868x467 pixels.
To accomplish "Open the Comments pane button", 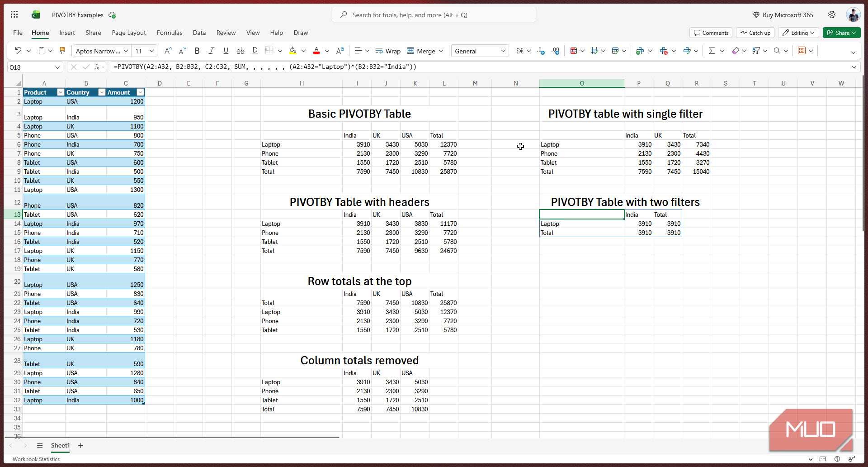I will [x=711, y=33].
